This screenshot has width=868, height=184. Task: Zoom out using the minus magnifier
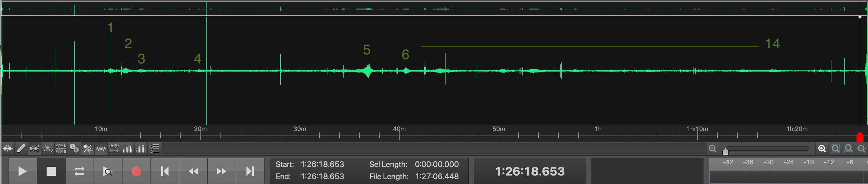pos(712,149)
